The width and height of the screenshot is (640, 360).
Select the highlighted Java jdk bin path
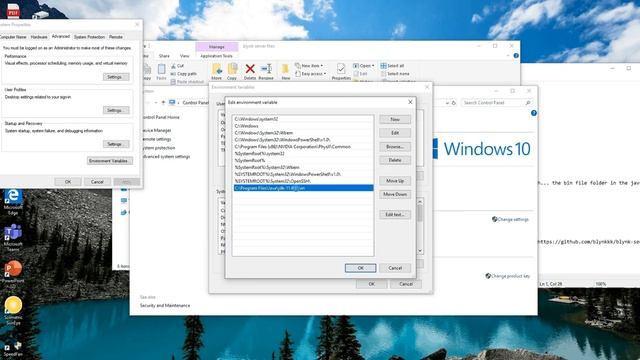303,188
